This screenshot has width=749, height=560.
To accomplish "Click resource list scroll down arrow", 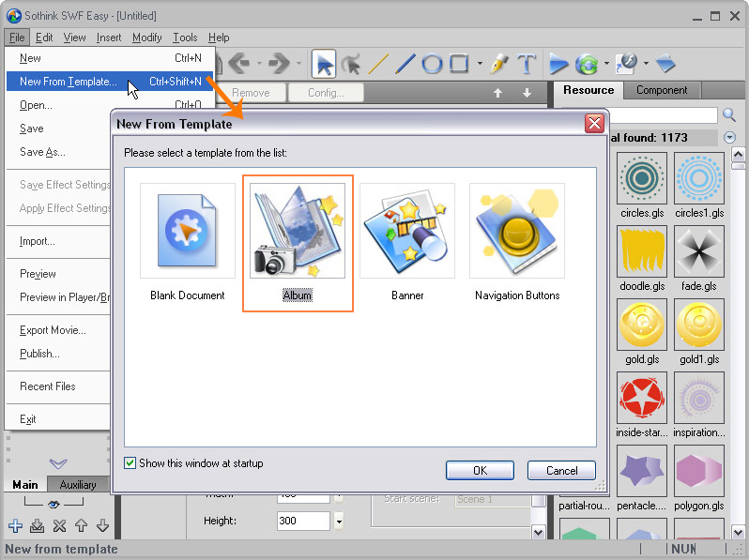I will tap(738, 531).
